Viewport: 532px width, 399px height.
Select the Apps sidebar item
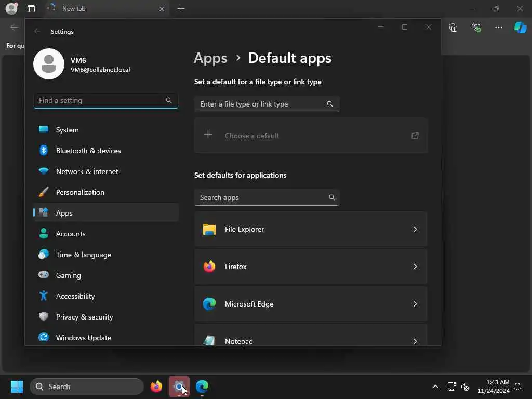coord(106,212)
